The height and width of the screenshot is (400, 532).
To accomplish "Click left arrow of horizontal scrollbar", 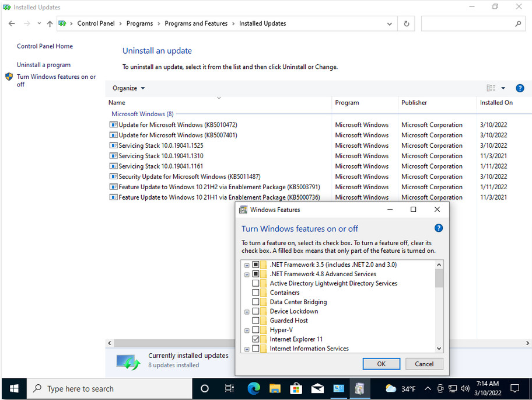I will coord(110,343).
